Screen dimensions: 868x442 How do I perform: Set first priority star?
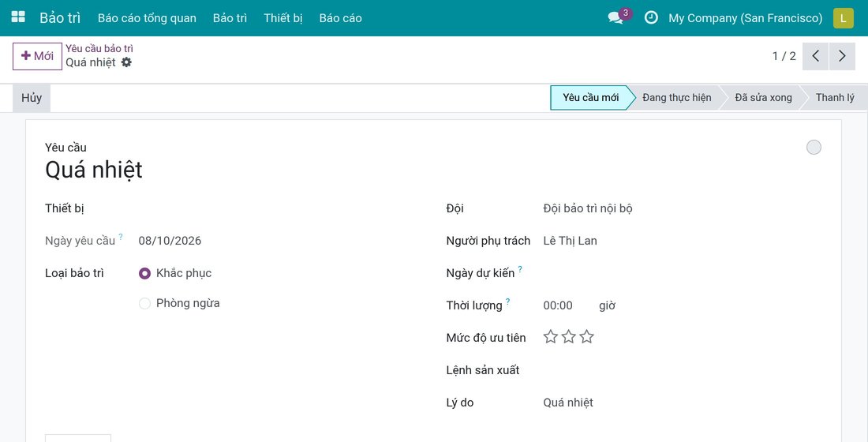[550, 337]
